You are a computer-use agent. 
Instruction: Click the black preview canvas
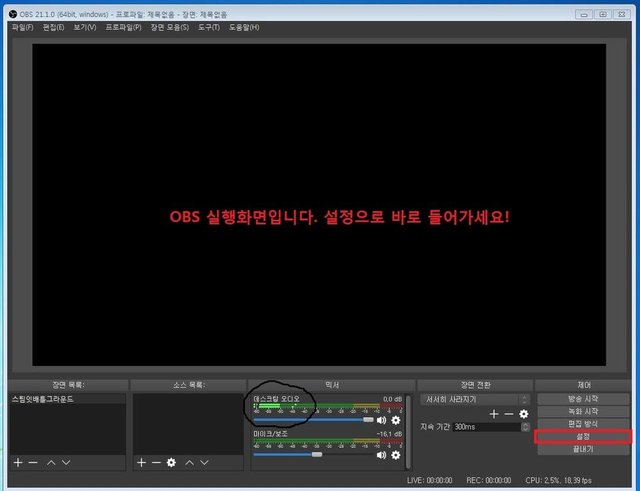[x=319, y=204]
